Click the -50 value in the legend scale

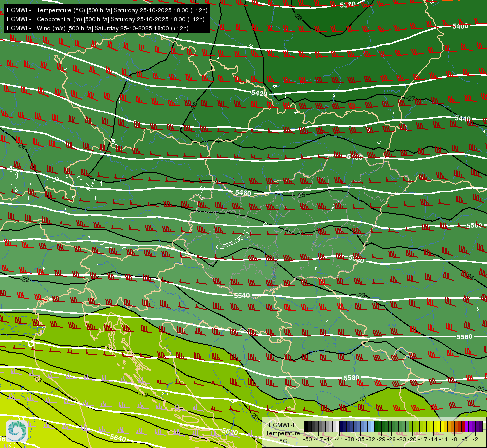308,439
